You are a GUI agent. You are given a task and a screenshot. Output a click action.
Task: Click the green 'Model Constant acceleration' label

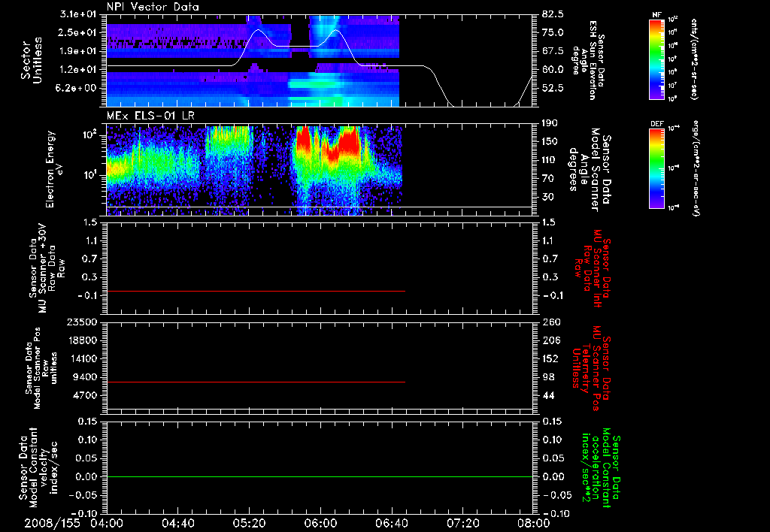coord(600,466)
